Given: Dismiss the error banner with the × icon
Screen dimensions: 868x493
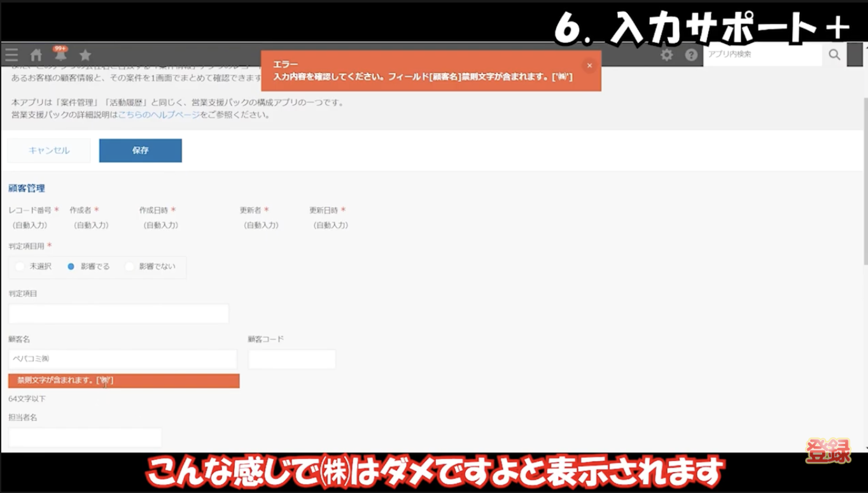Looking at the screenshot, I should click(589, 64).
